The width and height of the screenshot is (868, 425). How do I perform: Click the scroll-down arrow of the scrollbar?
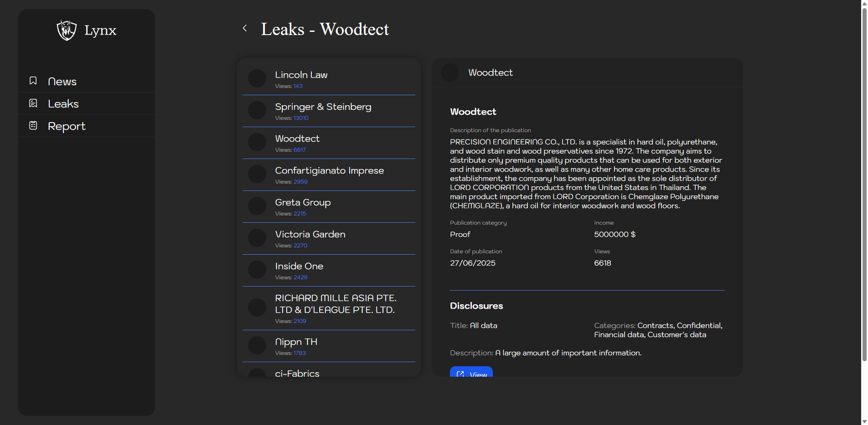click(x=864, y=421)
